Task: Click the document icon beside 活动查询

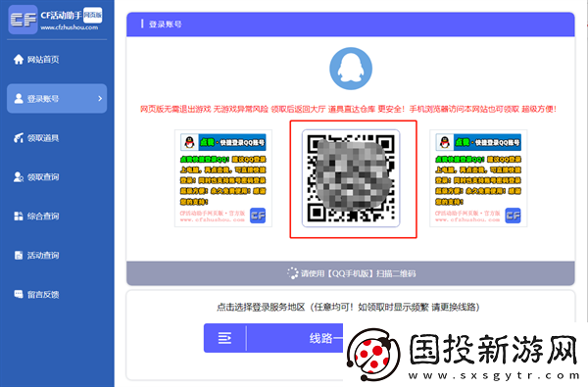Action: point(19,256)
